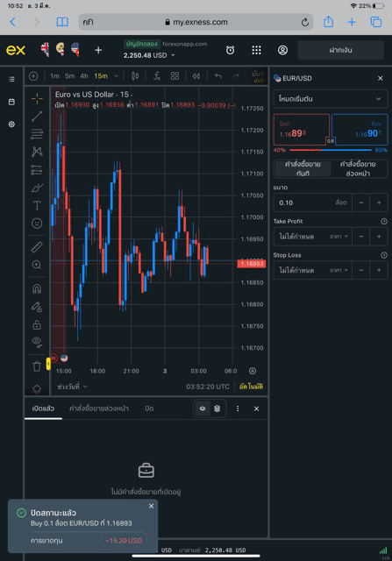Switch to the ปิด closed positions tab
The image size is (392, 561).
click(149, 408)
